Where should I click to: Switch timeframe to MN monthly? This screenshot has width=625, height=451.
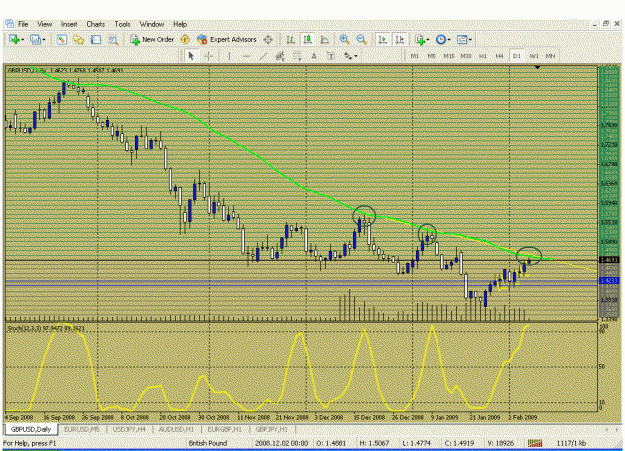tap(550, 56)
